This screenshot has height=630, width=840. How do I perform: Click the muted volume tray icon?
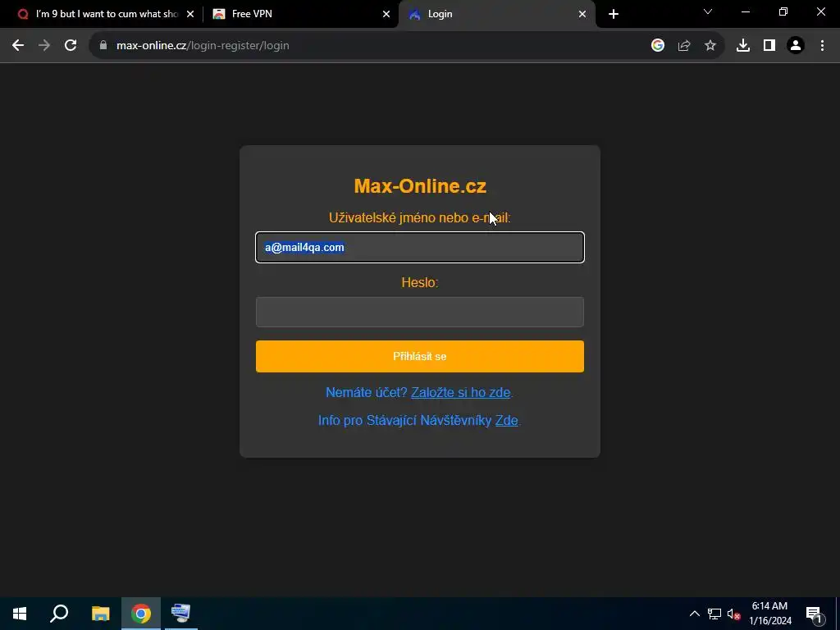(x=733, y=614)
